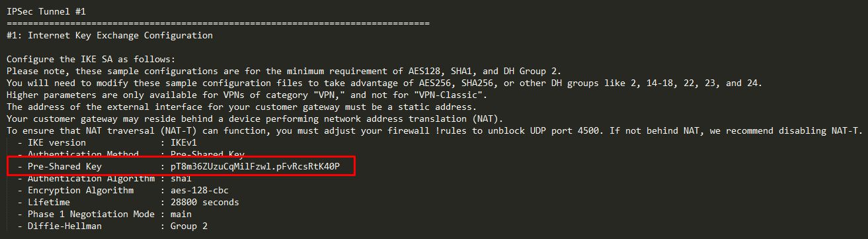The width and height of the screenshot is (868, 239).
Task: Click the 'Diffie-Hellman' label
Action: click(64, 226)
